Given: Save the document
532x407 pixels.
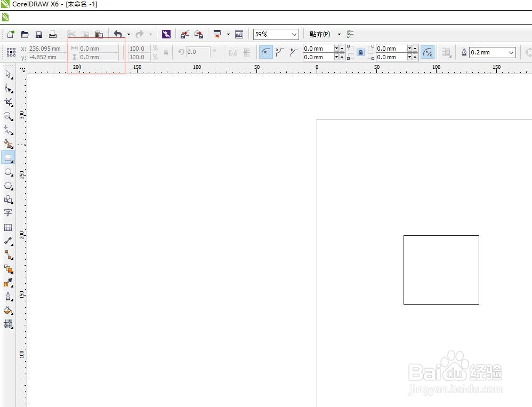Looking at the screenshot, I should (39, 34).
